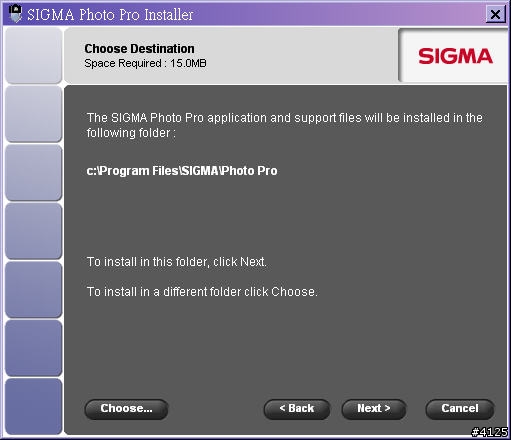
Task: Click the installer icon in the title bar
Action: point(15,14)
